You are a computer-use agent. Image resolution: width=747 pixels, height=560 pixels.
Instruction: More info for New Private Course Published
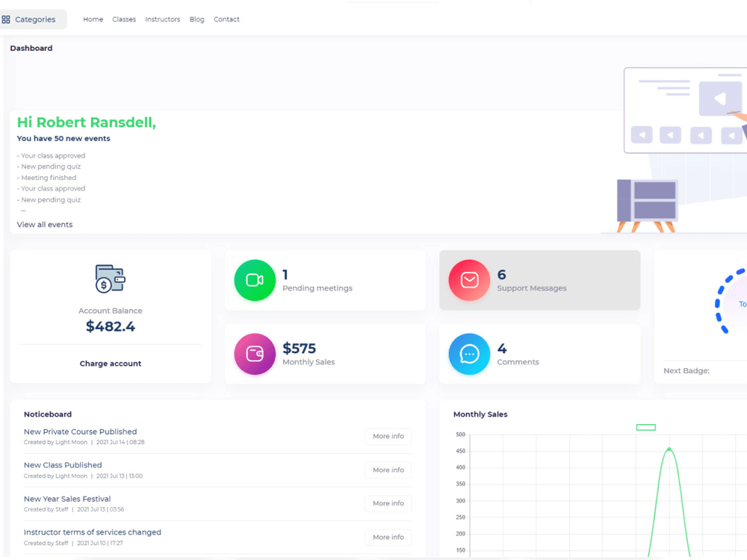pyautogui.click(x=388, y=436)
